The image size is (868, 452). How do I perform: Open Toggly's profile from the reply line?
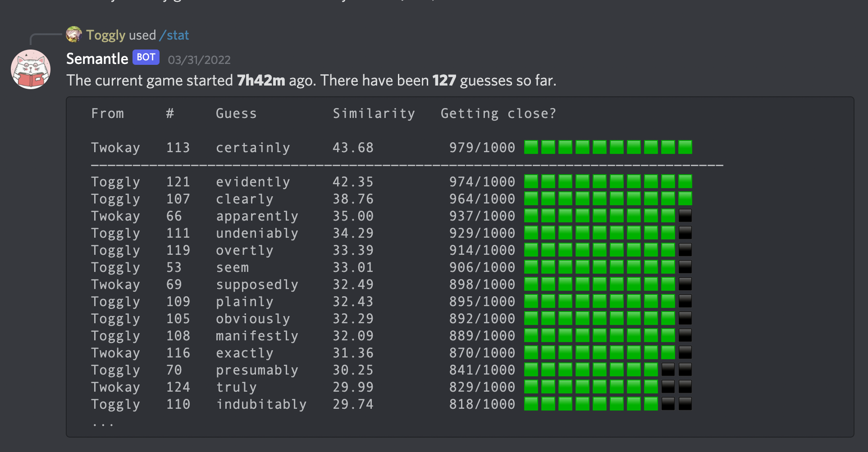106,35
